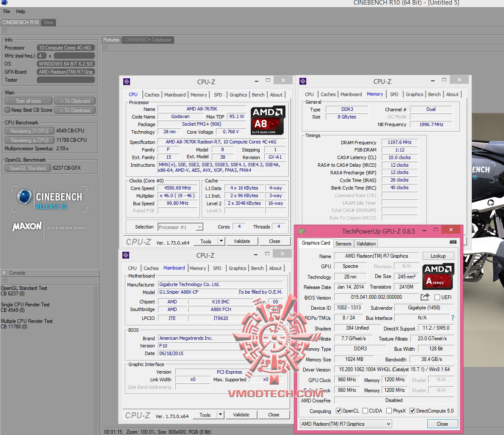Click the Processor name field in Cinebench Info
Viewport: 504px width, 435px height.
pos(66,48)
